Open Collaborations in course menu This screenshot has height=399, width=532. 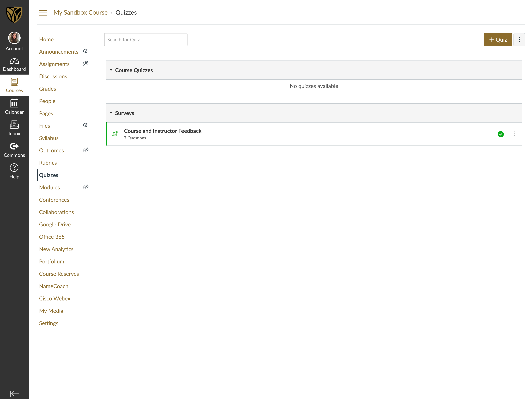point(57,212)
